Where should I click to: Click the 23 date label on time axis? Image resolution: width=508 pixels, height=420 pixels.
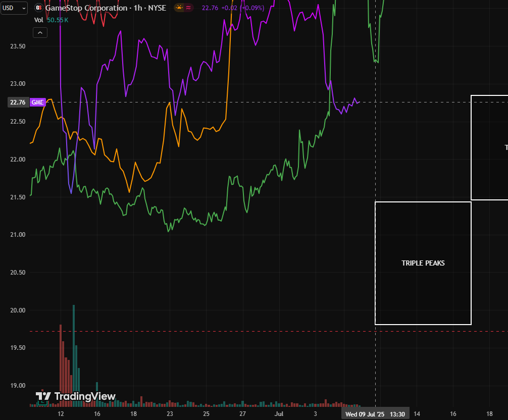tap(170, 414)
